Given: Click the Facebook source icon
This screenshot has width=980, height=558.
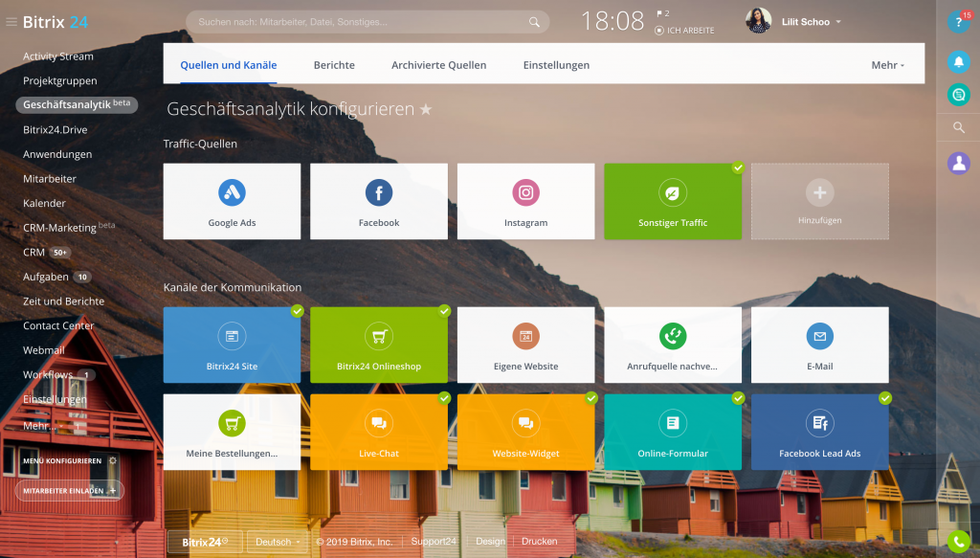Looking at the screenshot, I should (x=379, y=192).
